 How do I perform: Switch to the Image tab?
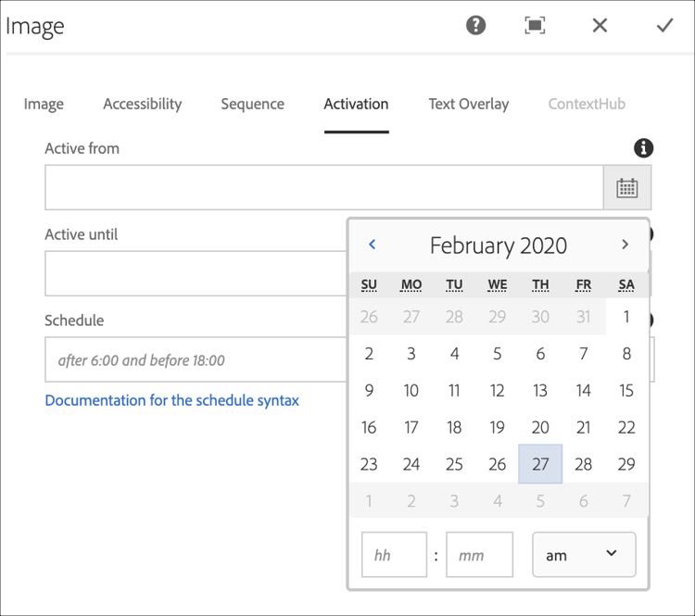(44, 104)
